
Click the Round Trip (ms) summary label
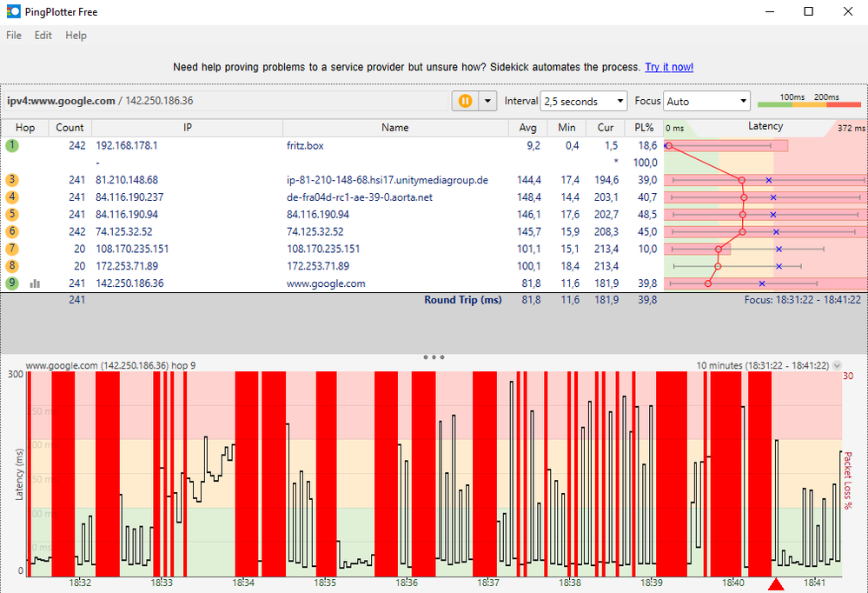click(x=463, y=300)
